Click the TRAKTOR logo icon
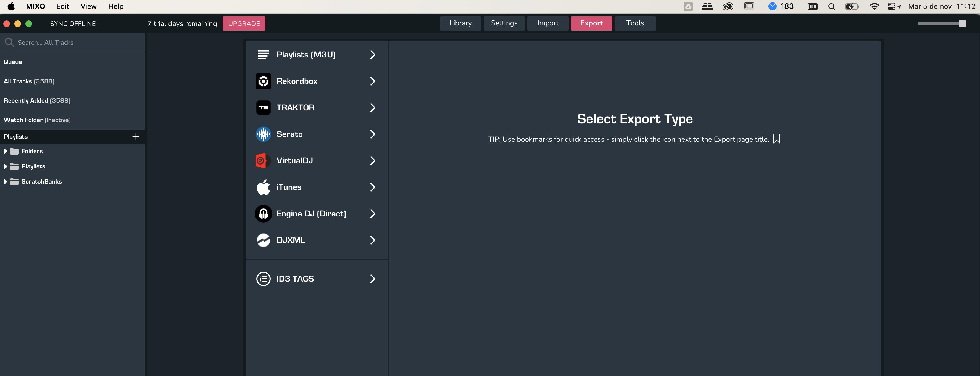This screenshot has height=376, width=980. pos(263,108)
